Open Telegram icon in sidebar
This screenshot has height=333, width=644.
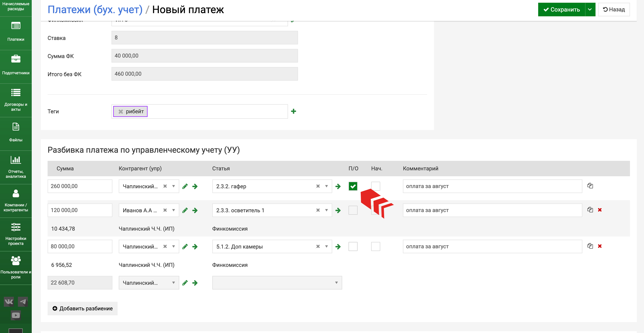click(23, 302)
